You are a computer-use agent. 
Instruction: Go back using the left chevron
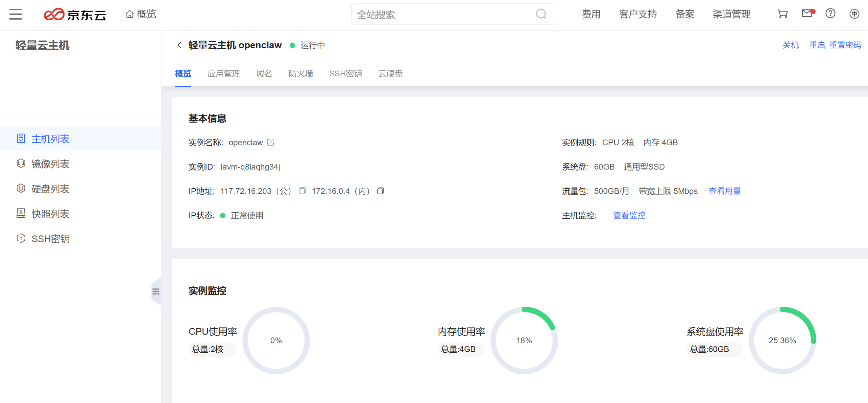point(179,45)
